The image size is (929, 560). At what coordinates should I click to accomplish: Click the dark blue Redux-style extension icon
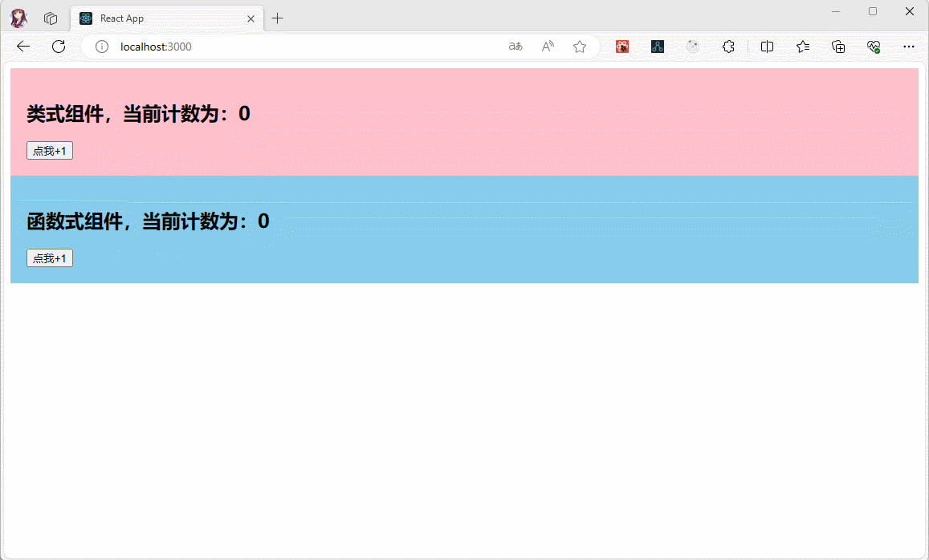point(658,47)
